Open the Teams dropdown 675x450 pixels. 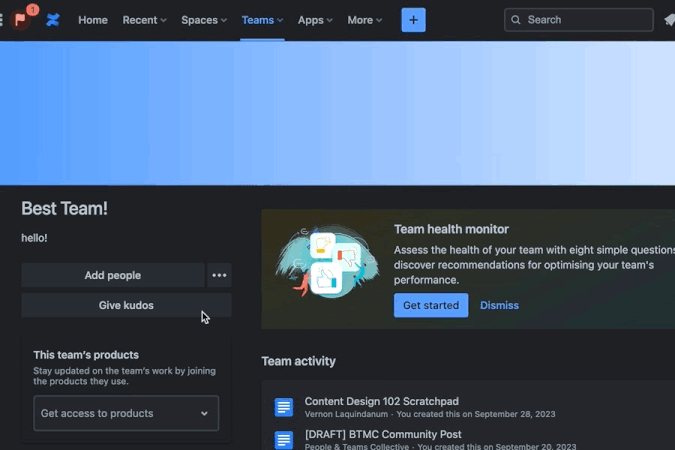tap(262, 20)
